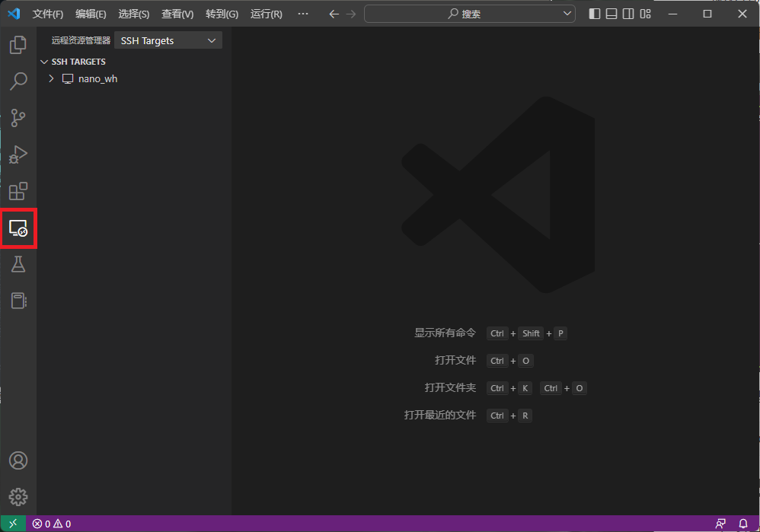Open the Testing flask icon

tap(18, 264)
